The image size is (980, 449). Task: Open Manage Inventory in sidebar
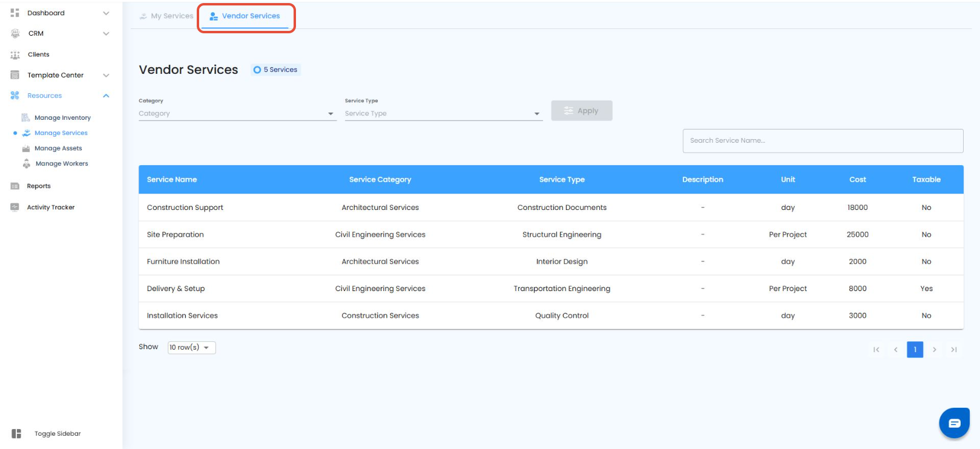point(62,118)
